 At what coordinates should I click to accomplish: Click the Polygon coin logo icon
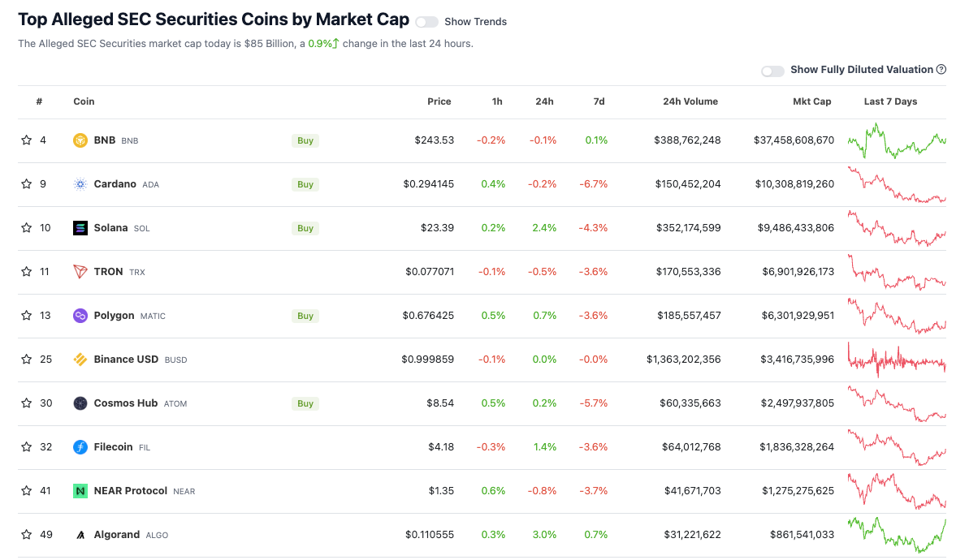80,316
